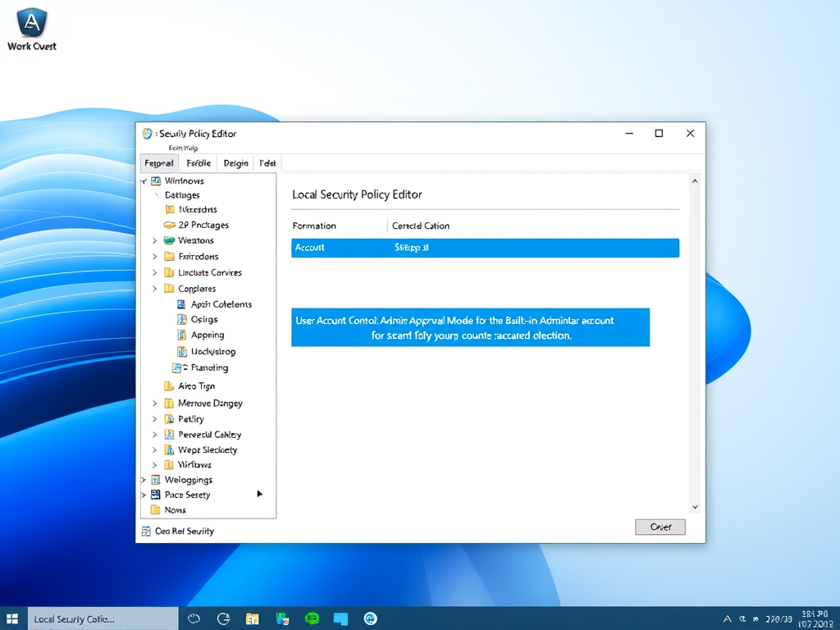Open the Windows Start button
Viewport: 840px width, 630px height.
pyautogui.click(x=12, y=619)
